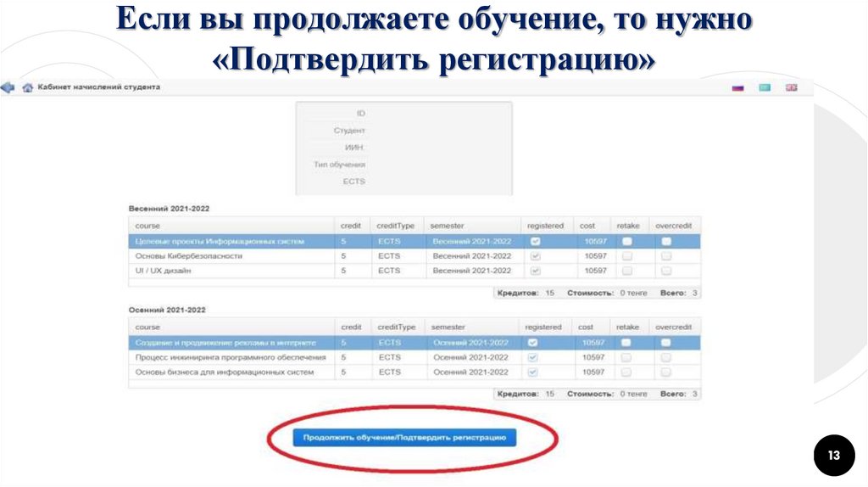Toggle retake checkbox for Основы бизнеса для информационных систем

click(626, 372)
